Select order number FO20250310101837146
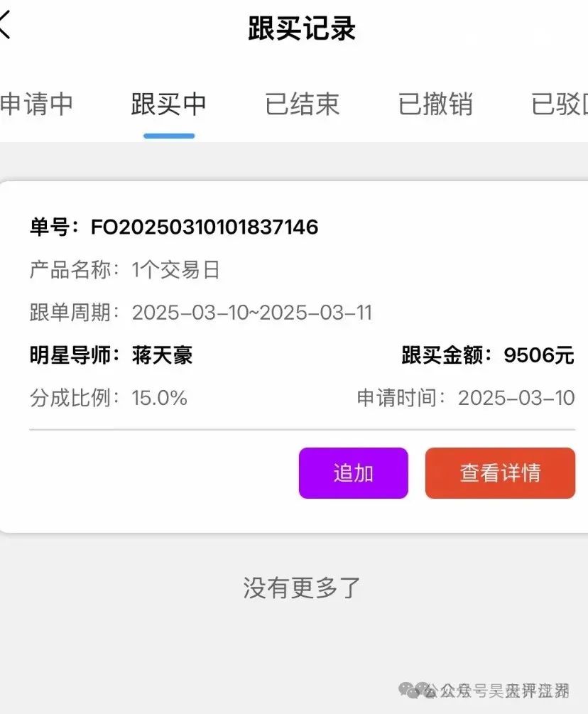This screenshot has width=588, height=714. point(205,227)
